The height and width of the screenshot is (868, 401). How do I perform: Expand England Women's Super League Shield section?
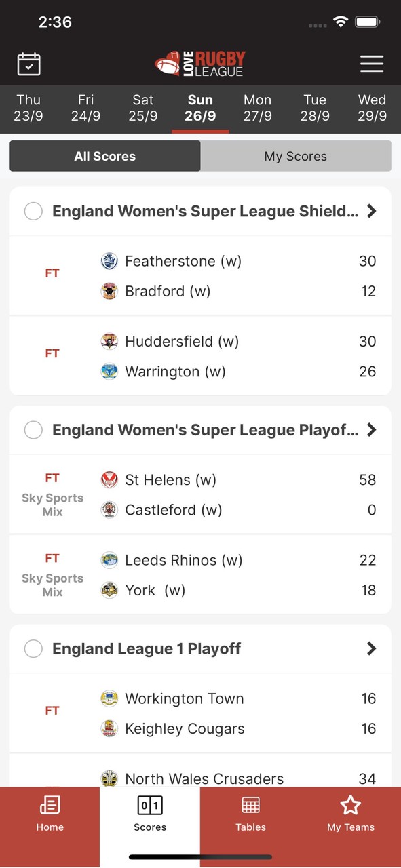coord(371,211)
